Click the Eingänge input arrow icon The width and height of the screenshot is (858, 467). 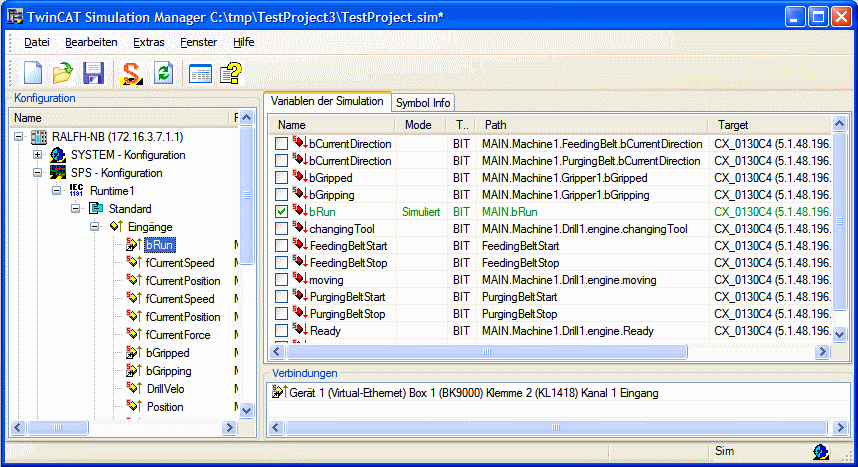[x=115, y=227]
